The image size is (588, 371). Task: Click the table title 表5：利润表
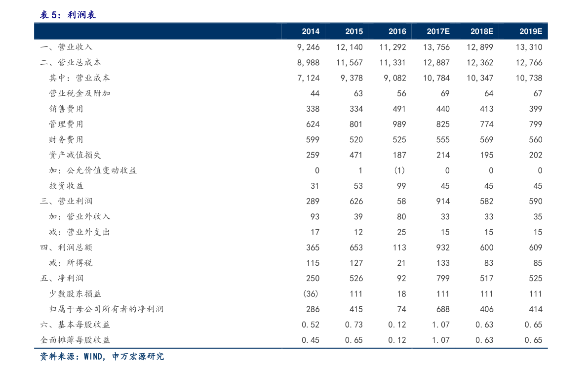pos(68,15)
